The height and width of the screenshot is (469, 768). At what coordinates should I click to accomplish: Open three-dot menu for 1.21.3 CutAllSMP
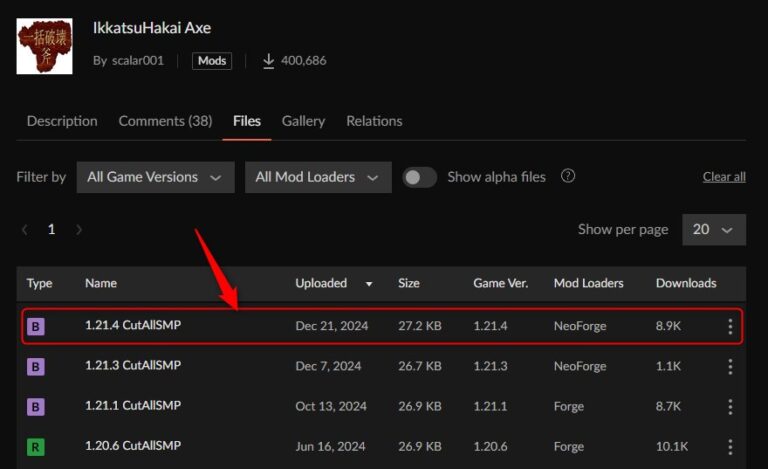(730, 367)
